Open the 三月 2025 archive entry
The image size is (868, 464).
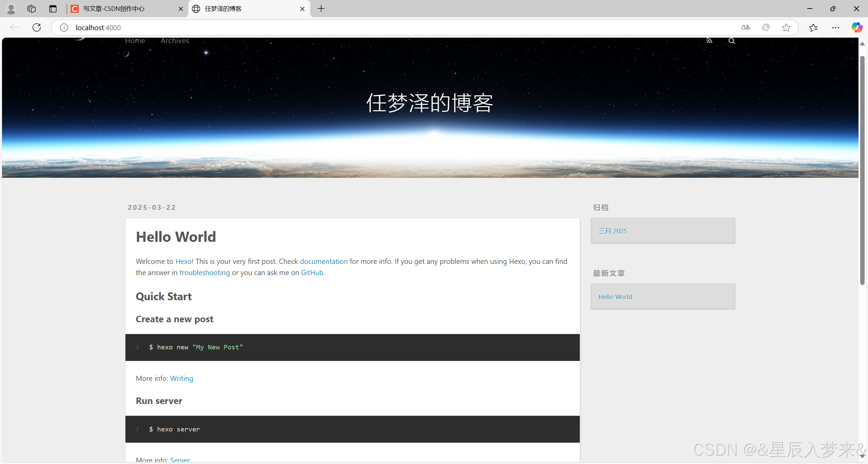click(612, 231)
